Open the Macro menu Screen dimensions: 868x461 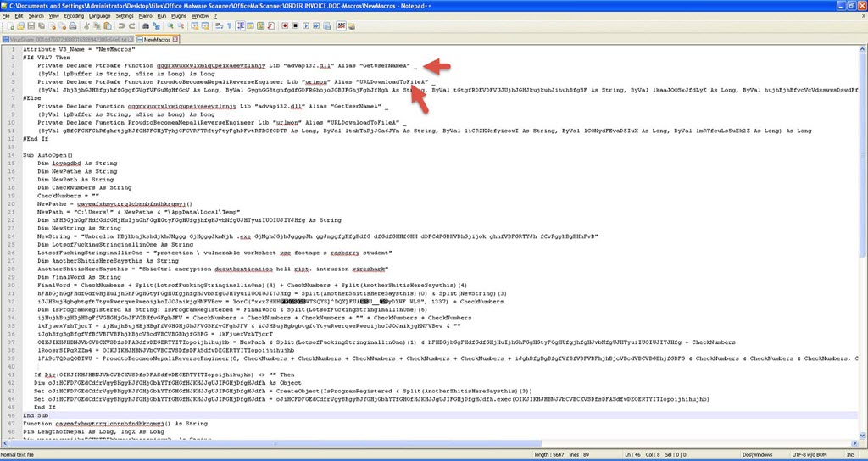(146, 16)
